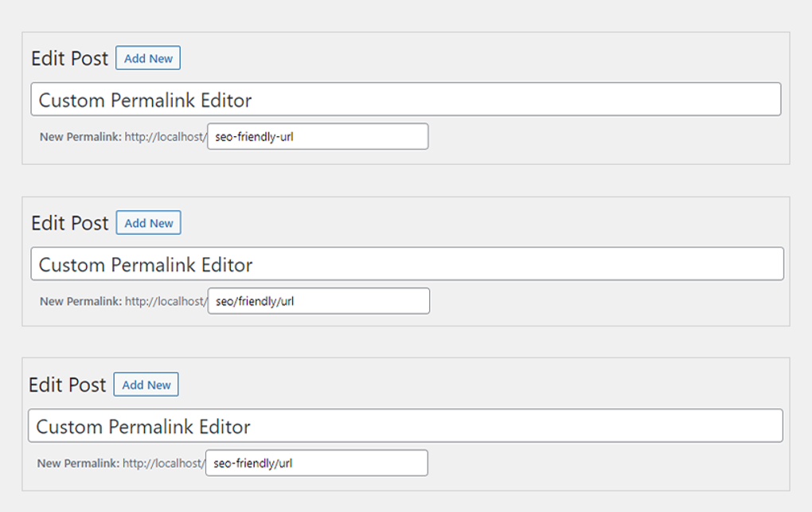Click the New Permalink label in the middle panel

(x=78, y=301)
